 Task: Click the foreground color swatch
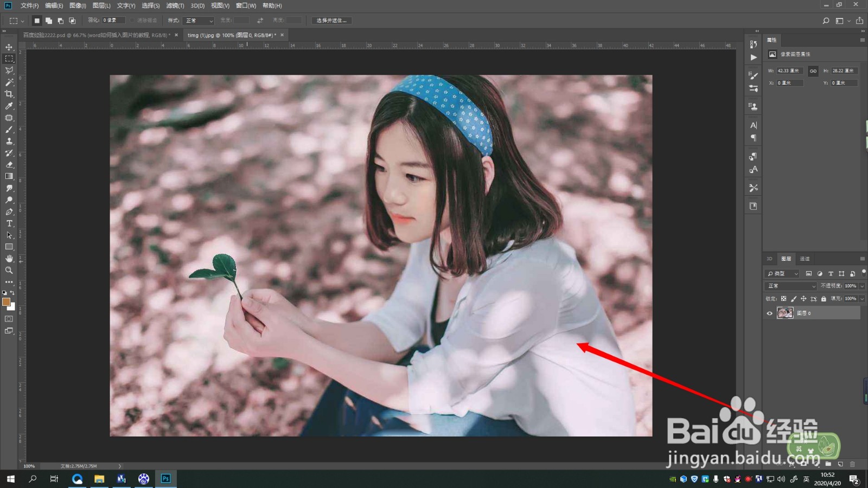point(6,302)
